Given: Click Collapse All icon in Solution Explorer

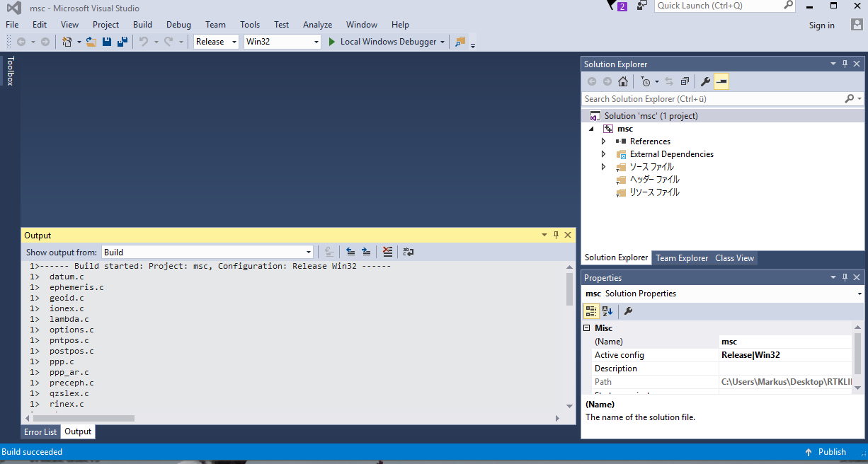Looking at the screenshot, I should pyautogui.click(x=685, y=81).
